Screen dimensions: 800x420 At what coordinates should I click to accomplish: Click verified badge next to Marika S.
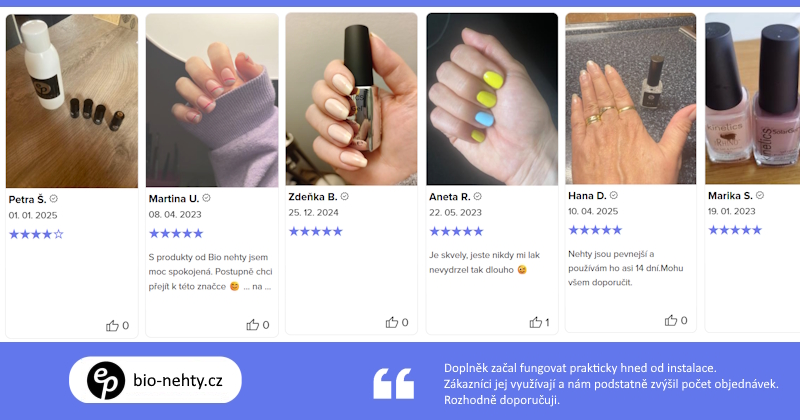click(x=760, y=195)
